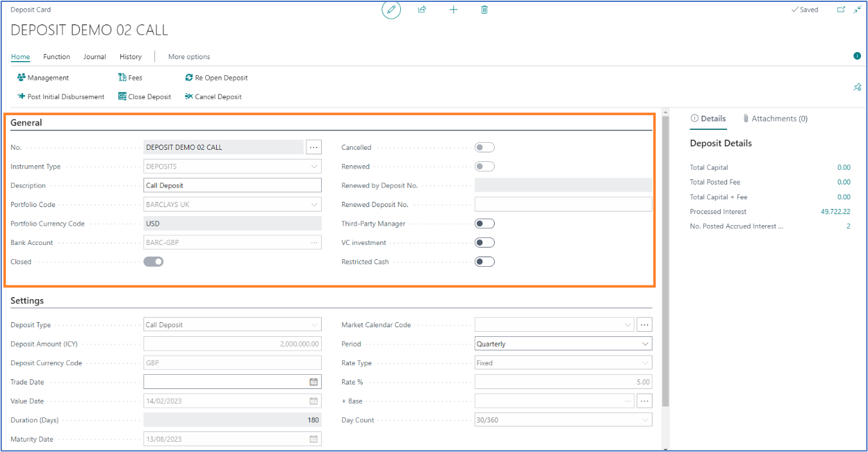Click Re Open Deposit

pos(216,78)
